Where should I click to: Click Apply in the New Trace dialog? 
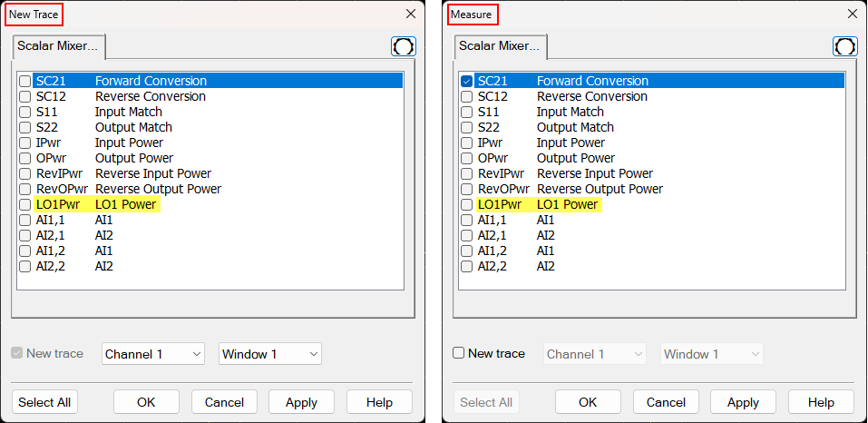pos(301,402)
